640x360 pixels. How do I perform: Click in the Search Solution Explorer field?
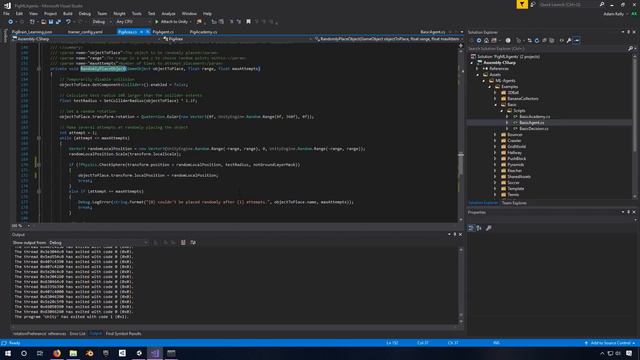547,49
